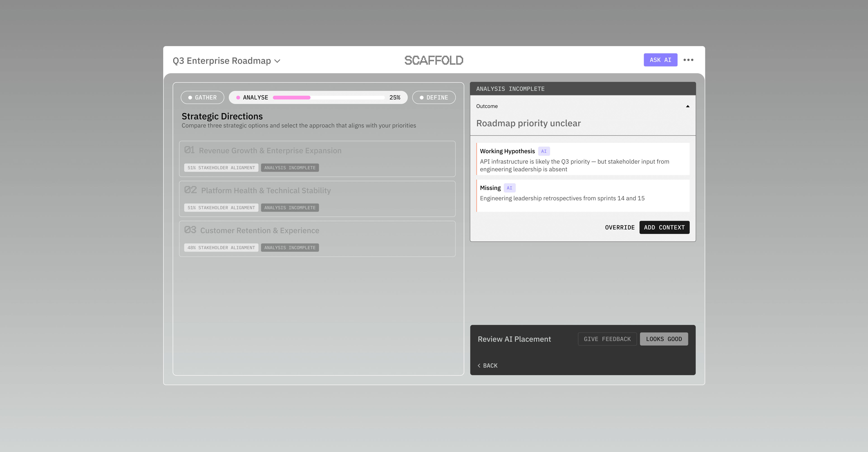Switch to the Define step
This screenshot has height=452, width=868.
(x=434, y=98)
